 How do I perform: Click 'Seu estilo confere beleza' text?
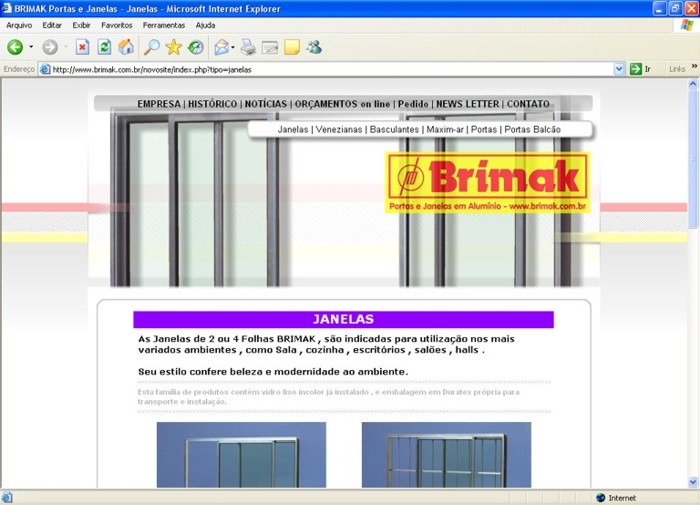[x=273, y=371]
